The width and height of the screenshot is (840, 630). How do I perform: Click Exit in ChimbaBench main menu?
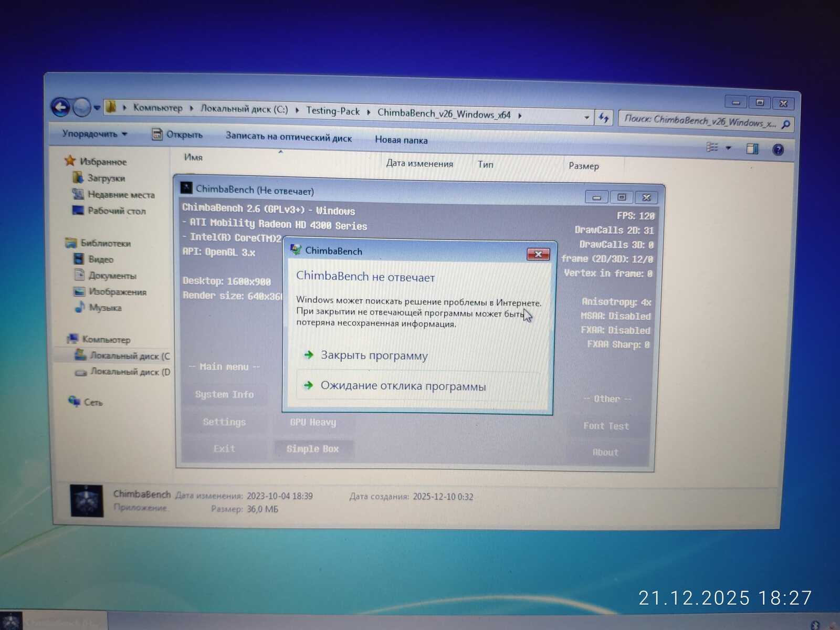tap(224, 449)
